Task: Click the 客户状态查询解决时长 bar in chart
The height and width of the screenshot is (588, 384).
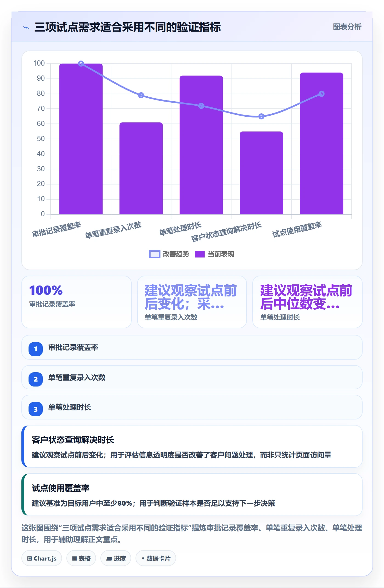Action: tap(261, 173)
